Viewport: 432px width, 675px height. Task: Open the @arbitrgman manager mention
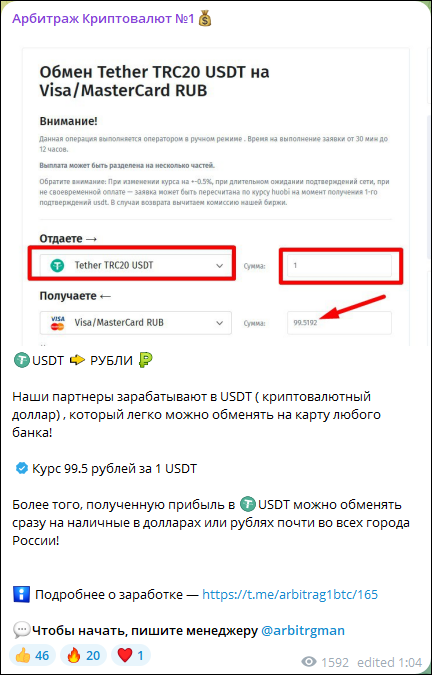pyautogui.click(x=303, y=631)
